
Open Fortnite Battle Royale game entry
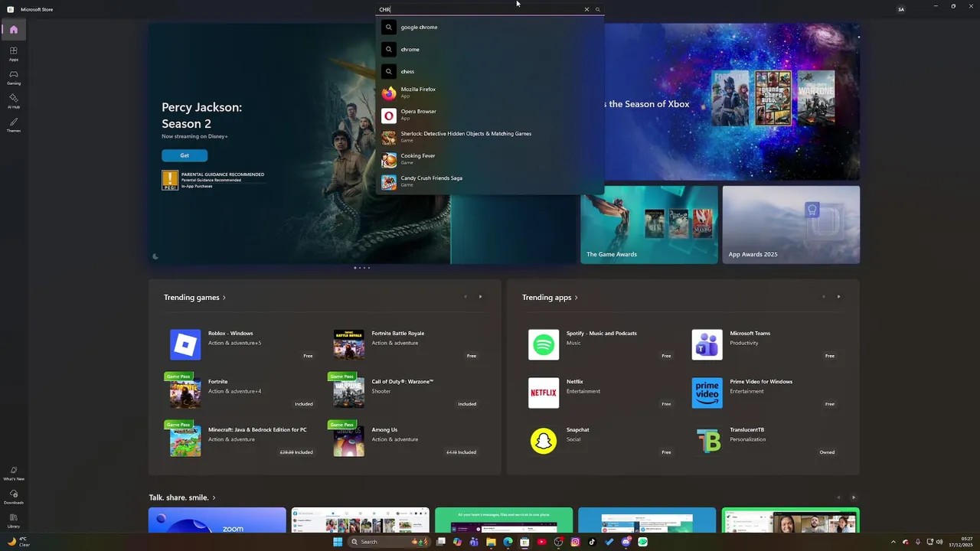[406, 344]
